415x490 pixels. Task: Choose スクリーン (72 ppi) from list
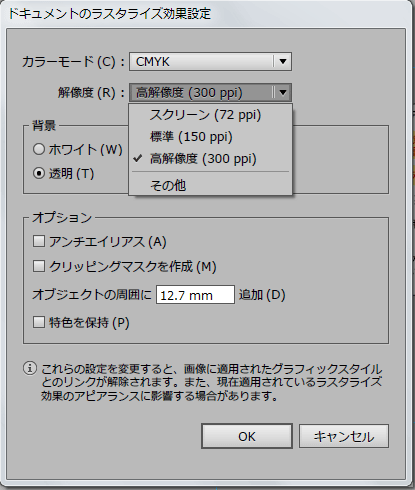pos(210,115)
